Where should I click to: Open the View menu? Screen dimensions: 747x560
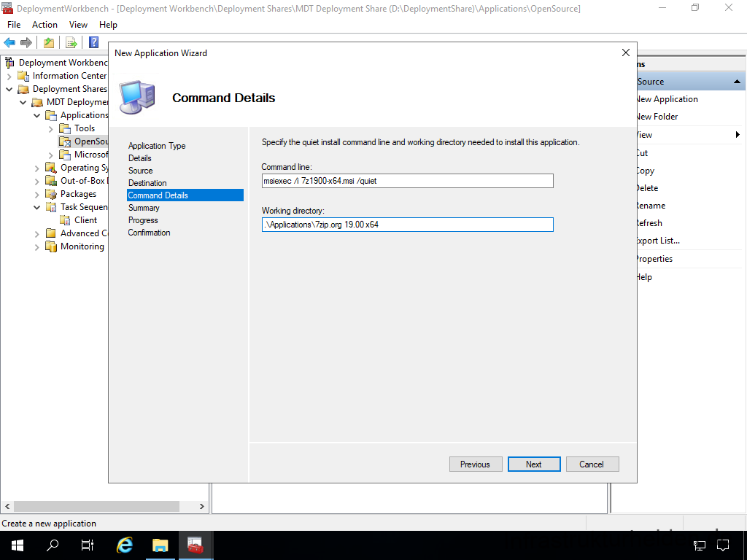click(78, 25)
